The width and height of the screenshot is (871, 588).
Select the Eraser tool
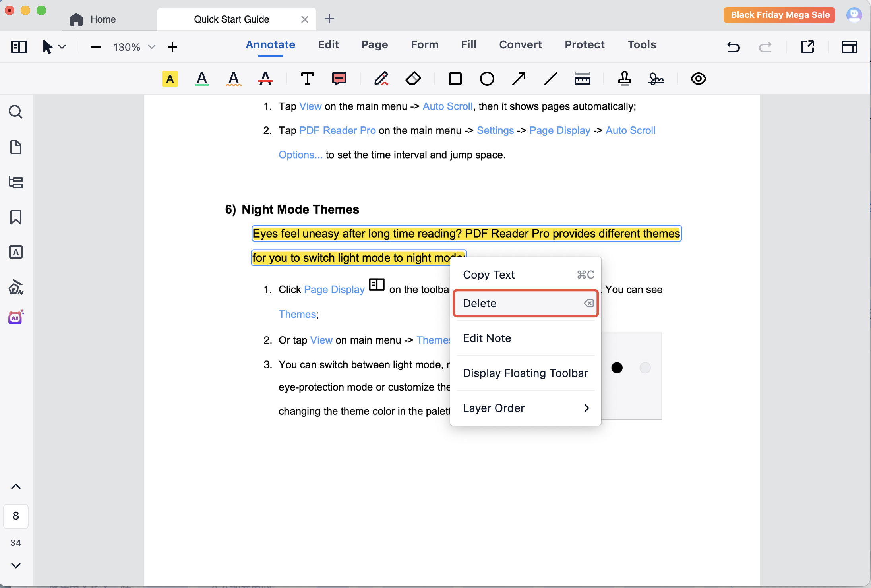coord(413,79)
